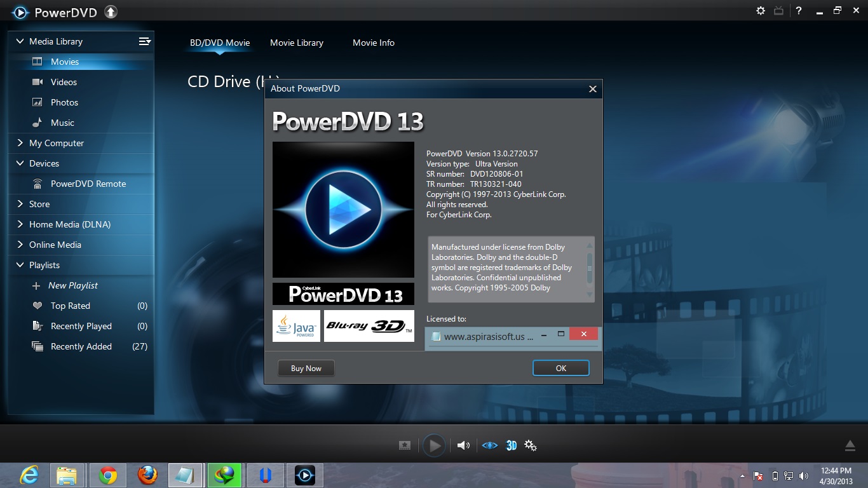This screenshot has height=488, width=868.
Task: Click the Music note icon
Action: click(x=37, y=123)
